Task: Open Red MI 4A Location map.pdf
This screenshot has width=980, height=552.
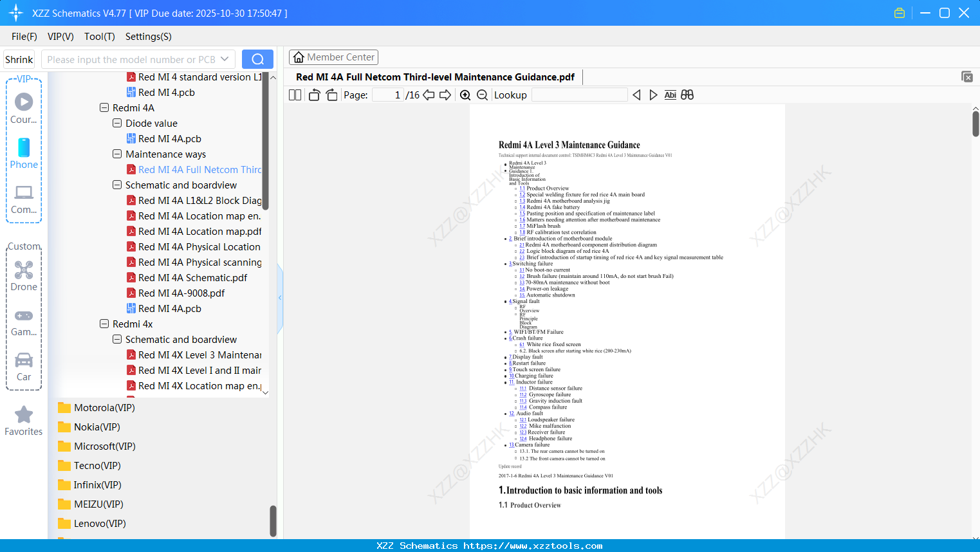Action: [x=194, y=231]
